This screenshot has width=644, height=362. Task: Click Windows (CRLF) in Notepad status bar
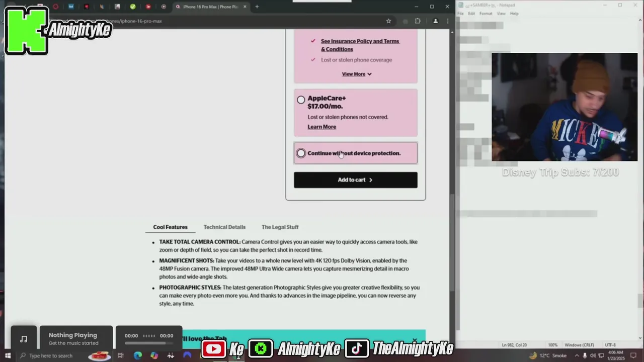tap(579, 345)
